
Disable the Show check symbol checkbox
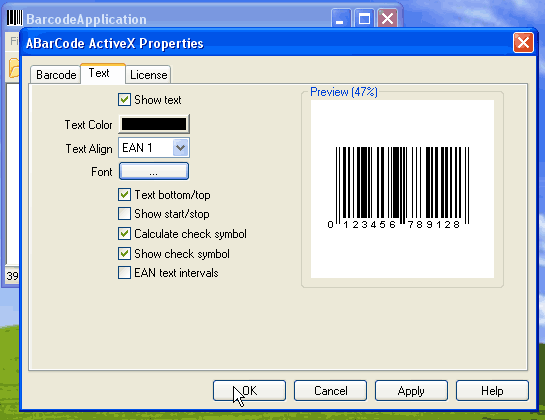(x=124, y=253)
